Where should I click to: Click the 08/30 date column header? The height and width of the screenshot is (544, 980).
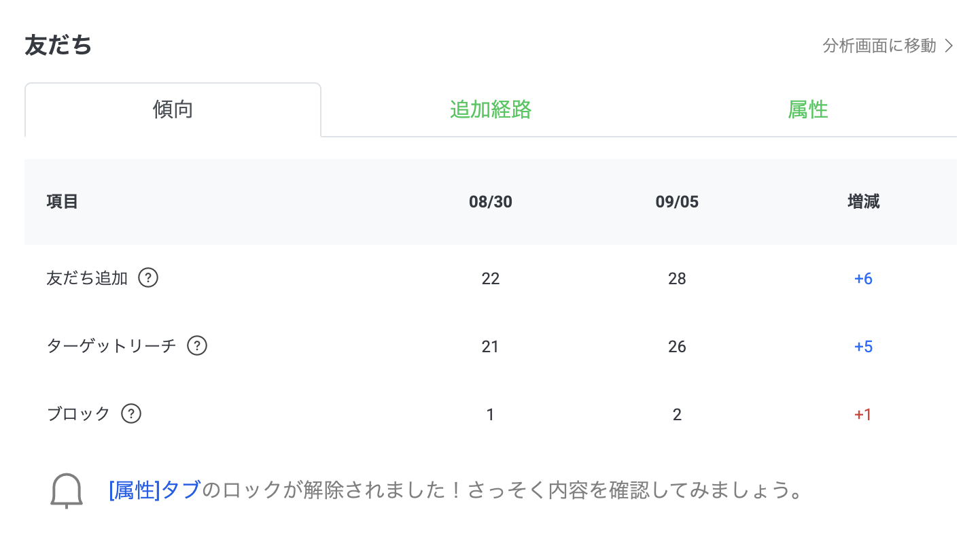tap(491, 202)
